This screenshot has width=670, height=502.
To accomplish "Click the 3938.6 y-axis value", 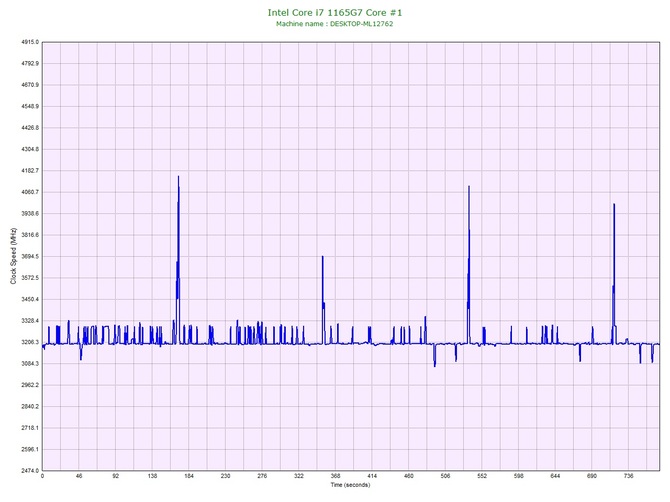I will pyautogui.click(x=30, y=214).
